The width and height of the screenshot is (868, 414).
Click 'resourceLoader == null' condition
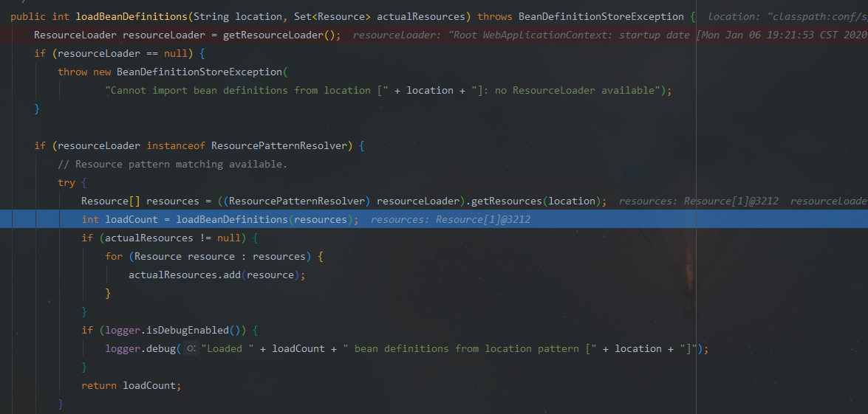coord(123,54)
